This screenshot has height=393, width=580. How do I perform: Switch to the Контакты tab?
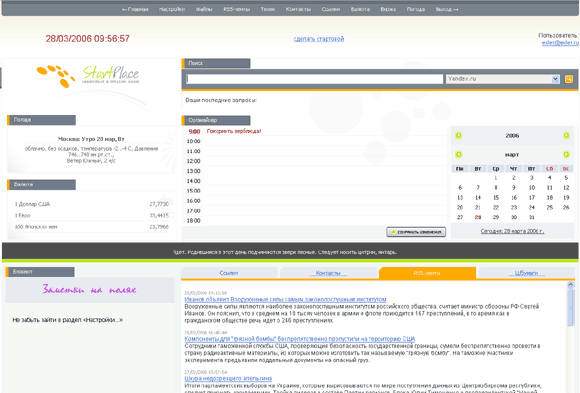coord(328,273)
